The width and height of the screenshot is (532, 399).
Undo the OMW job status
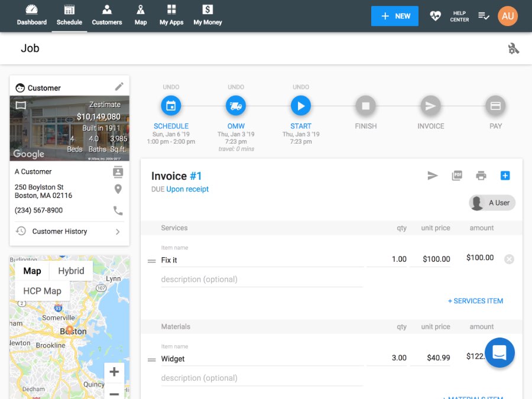[236, 86]
